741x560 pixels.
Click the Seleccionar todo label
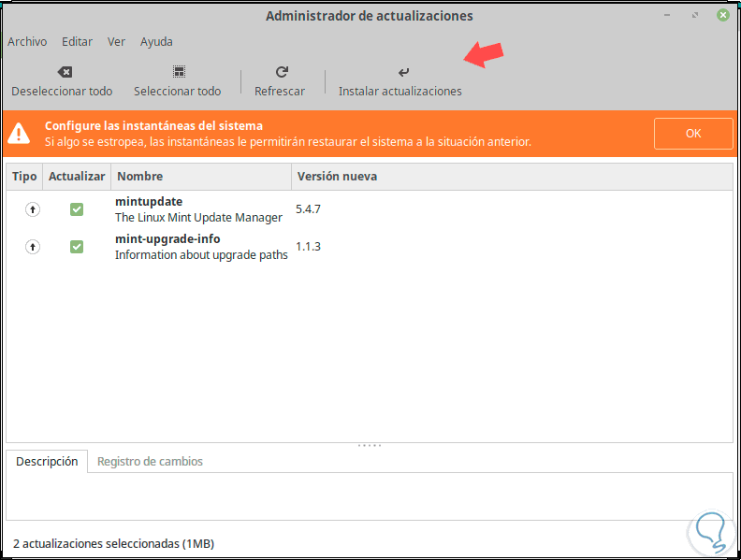177,91
